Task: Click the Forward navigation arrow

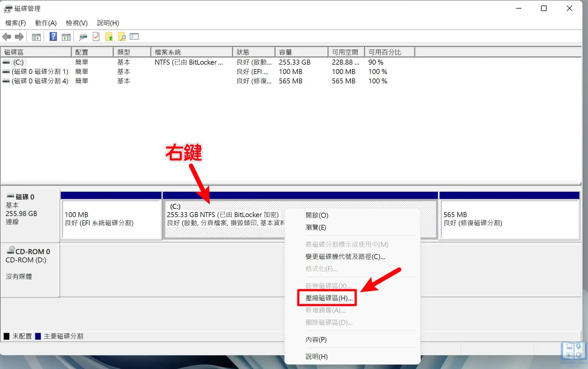Action: tap(19, 36)
